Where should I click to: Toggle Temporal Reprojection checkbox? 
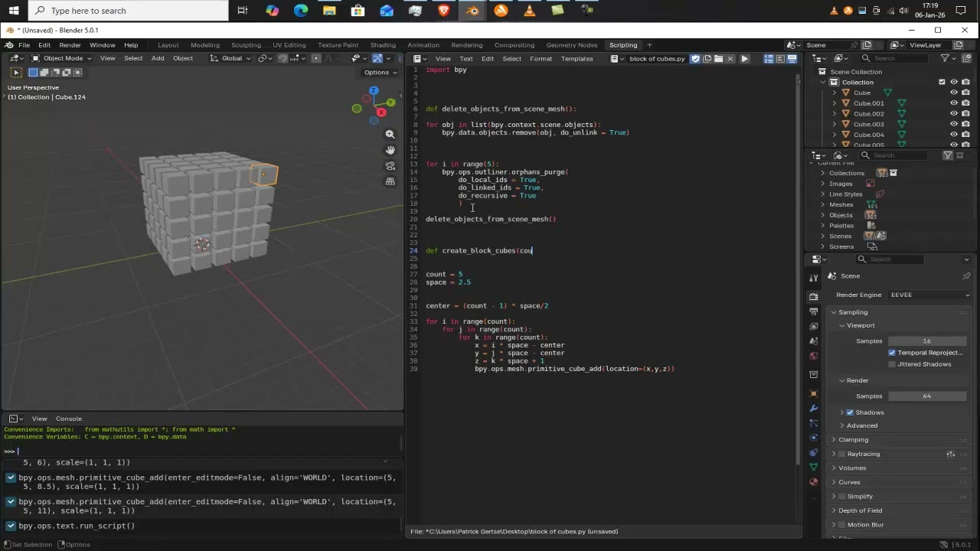[x=892, y=353]
